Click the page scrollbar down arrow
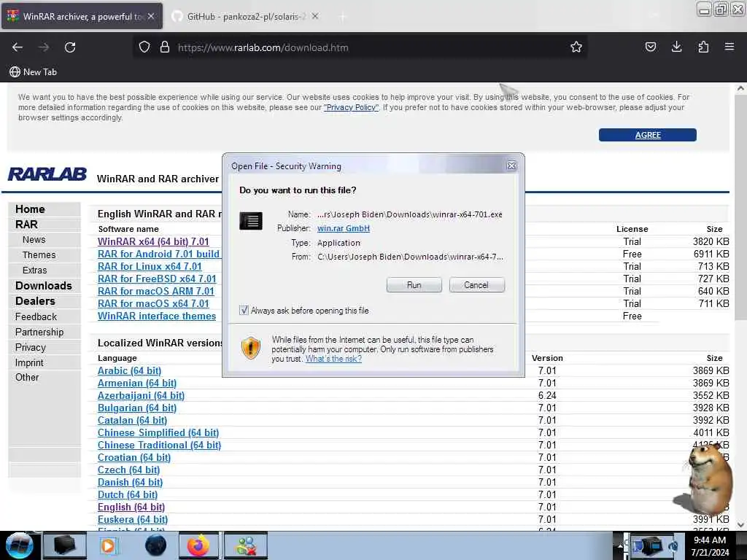Image resolution: width=747 pixels, height=560 pixels. pyautogui.click(x=740, y=525)
